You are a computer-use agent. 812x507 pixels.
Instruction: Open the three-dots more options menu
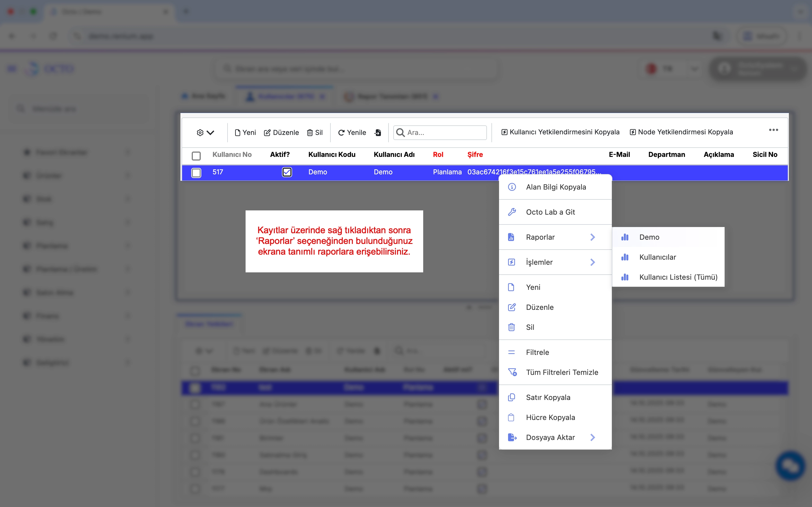(773, 130)
